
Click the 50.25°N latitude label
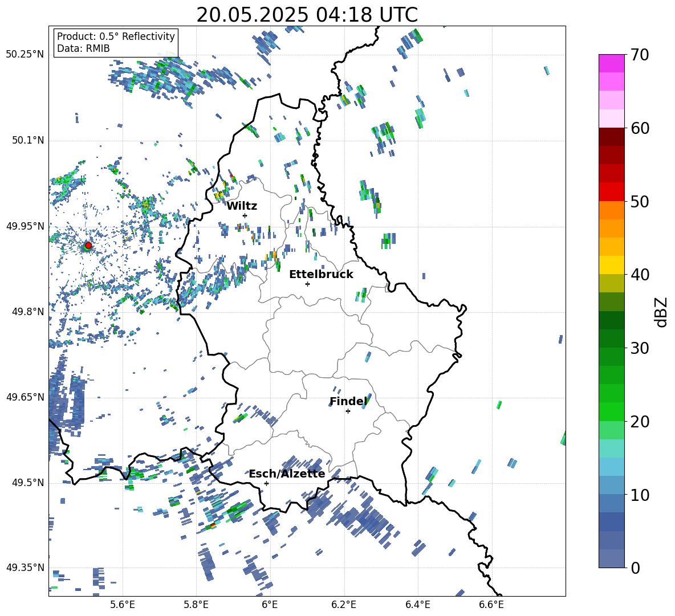point(25,55)
